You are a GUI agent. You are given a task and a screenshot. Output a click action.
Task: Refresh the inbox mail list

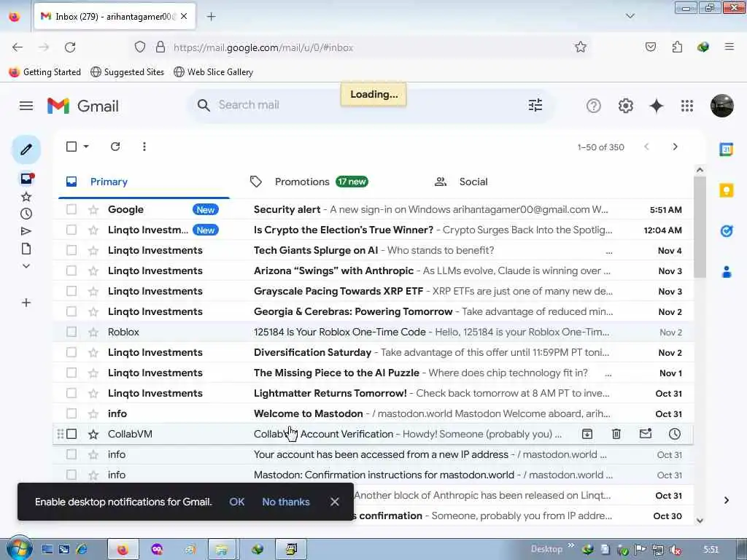(x=115, y=147)
